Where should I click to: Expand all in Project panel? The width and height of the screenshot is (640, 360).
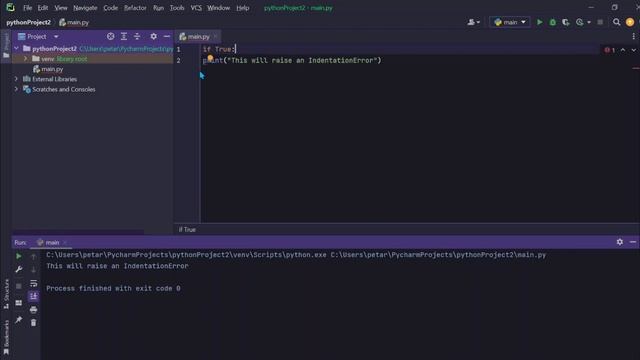click(x=124, y=36)
